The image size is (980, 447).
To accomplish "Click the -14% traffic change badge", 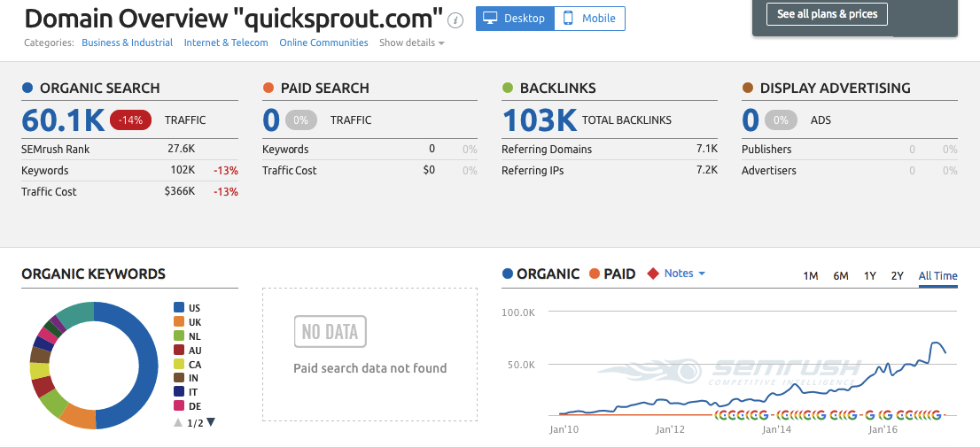I will 130,119.
